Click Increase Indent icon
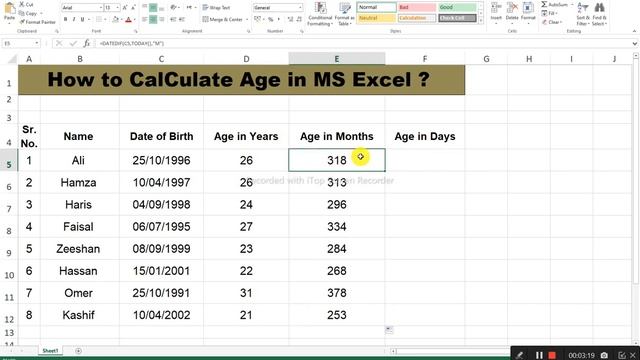The width and height of the screenshot is (640, 360). coord(182,20)
